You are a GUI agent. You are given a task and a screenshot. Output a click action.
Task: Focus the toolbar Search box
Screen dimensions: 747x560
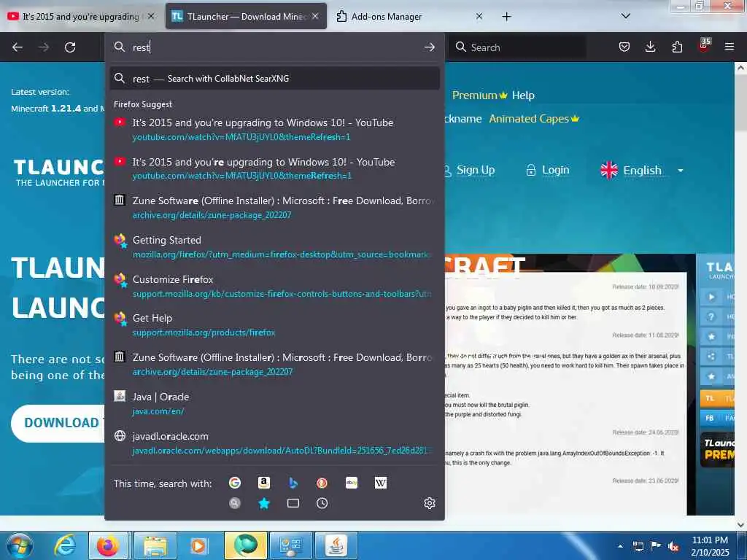click(x=518, y=47)
